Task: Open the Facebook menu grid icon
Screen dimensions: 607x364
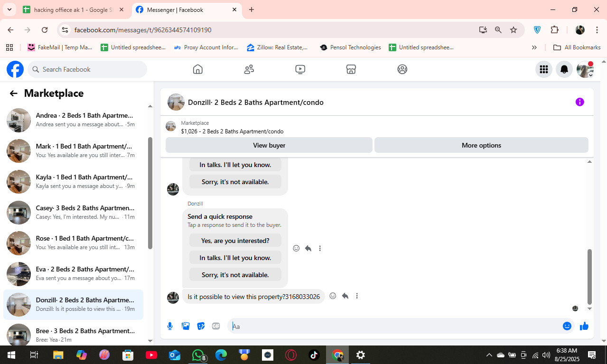Action: 544,69
